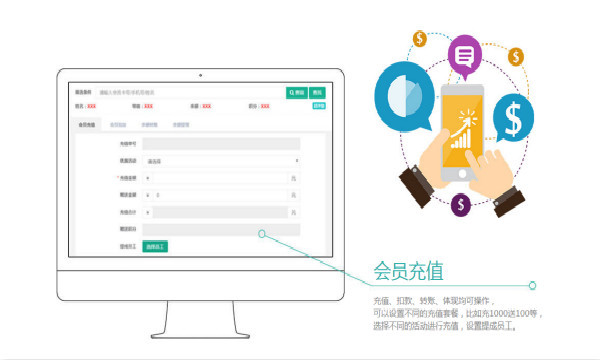
Task: Click the required recharge amount input field
Action: (x=220, y=178)
